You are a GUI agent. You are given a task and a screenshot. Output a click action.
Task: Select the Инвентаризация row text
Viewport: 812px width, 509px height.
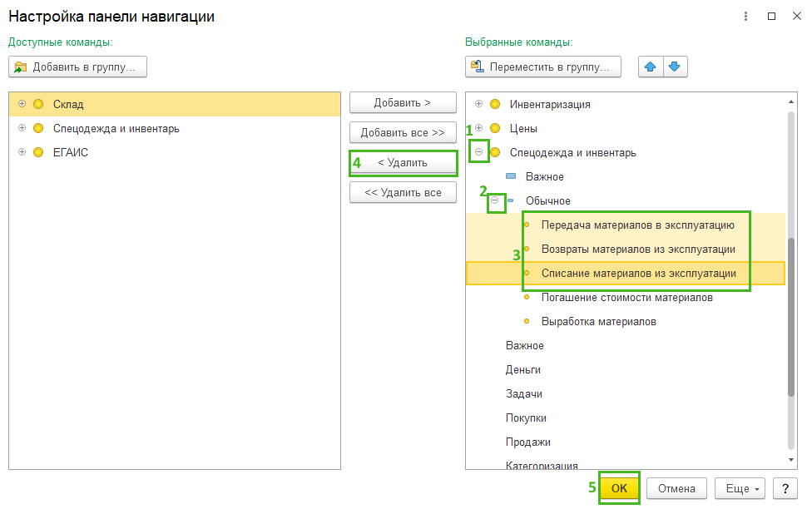550,104
